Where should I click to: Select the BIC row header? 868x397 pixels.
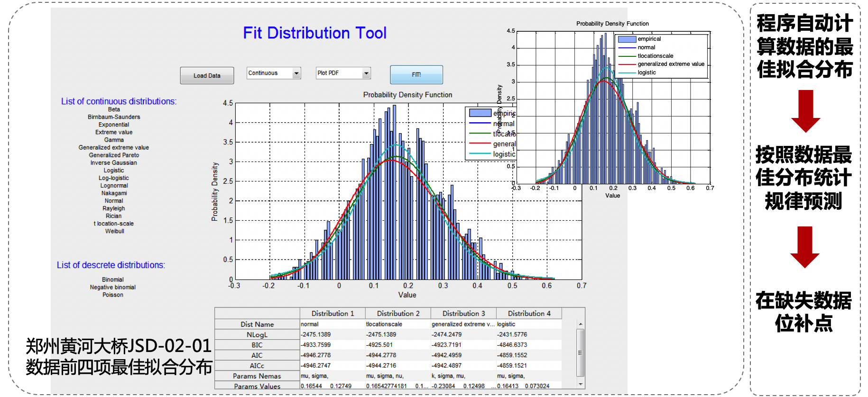pos(257,345)
